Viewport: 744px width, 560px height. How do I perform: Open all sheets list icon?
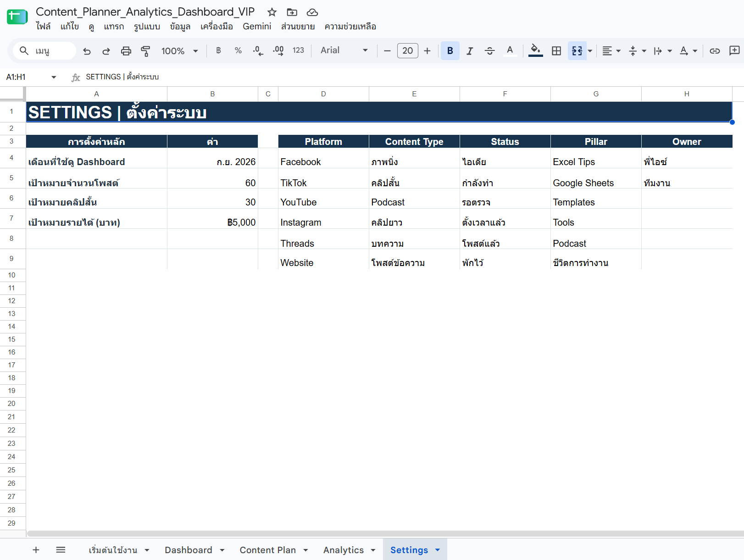pos(61,549)
